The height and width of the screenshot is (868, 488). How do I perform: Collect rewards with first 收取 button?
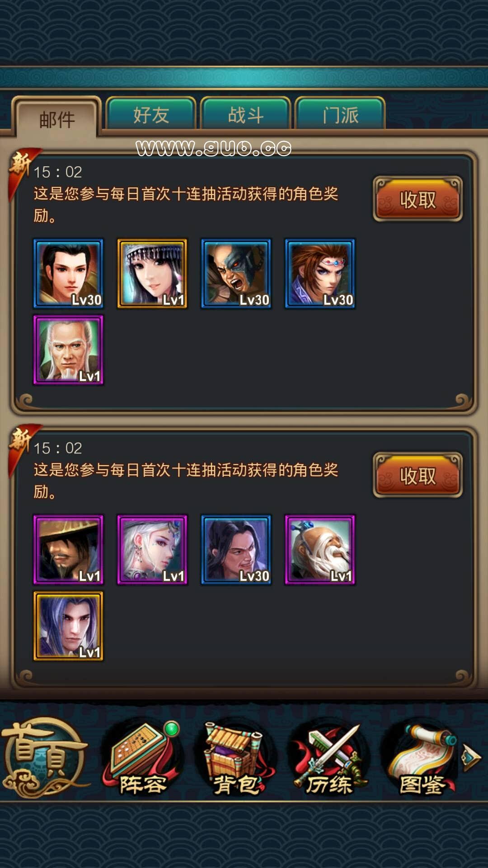tap(418, 199)
